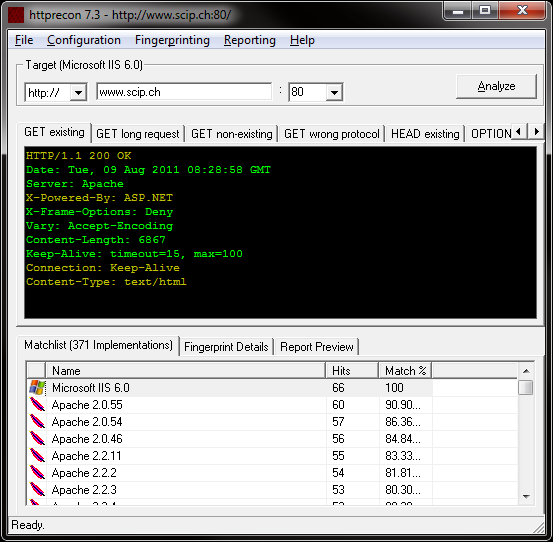
Task: Click the matchlist scrollbar thumb
Action: (x=526, y=388)
